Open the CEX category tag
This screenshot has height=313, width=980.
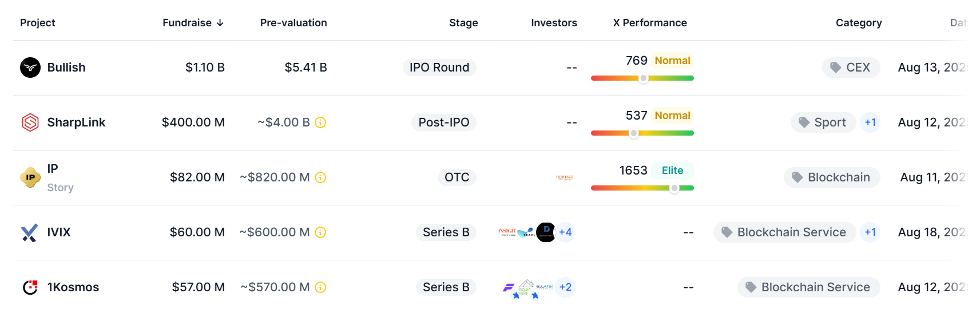(851, 68)
